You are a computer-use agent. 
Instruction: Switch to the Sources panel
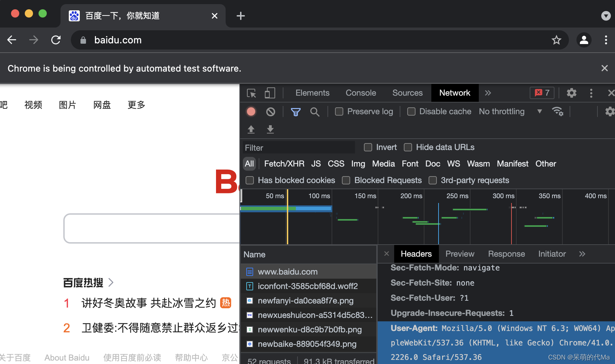(408, 93)
